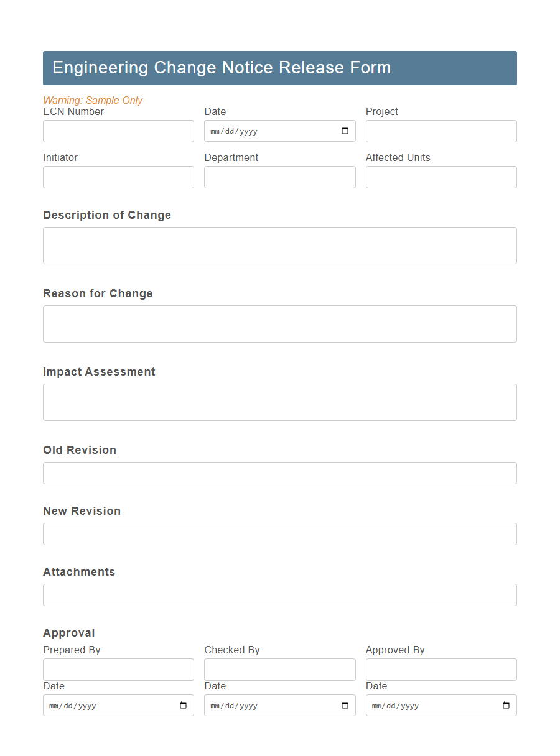Open the calendar icon under Approved By
Screen dimensions: 560x756
pyautogui.click(x=506, y=705)
